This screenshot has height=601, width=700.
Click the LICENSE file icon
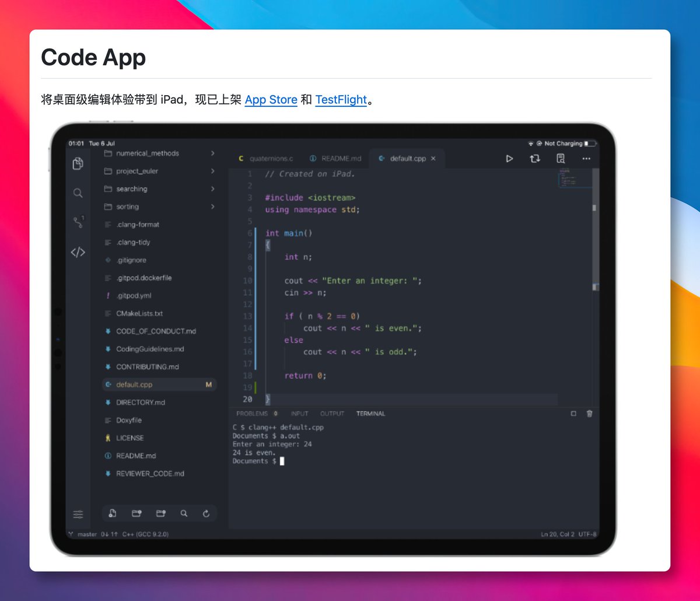point(108,438)
